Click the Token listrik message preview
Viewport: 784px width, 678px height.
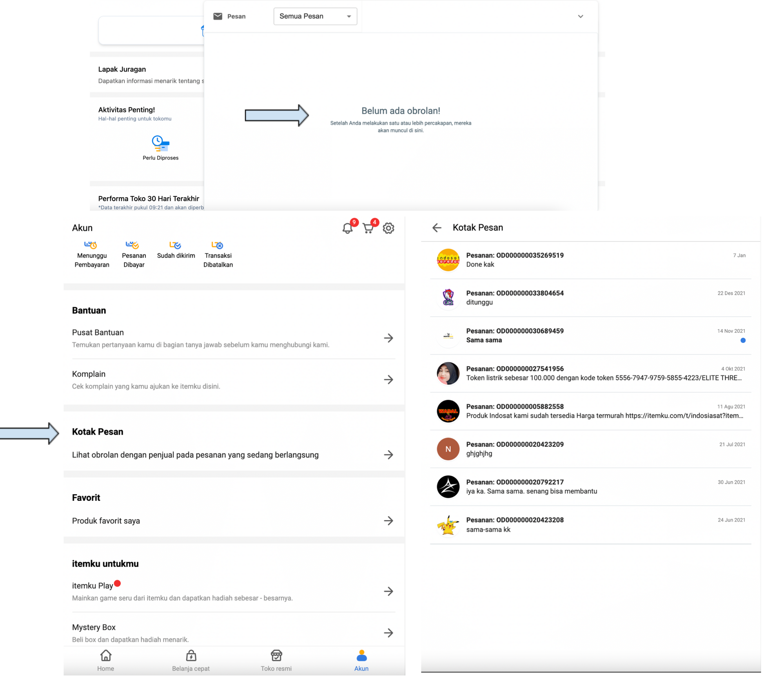pos(604,378)
